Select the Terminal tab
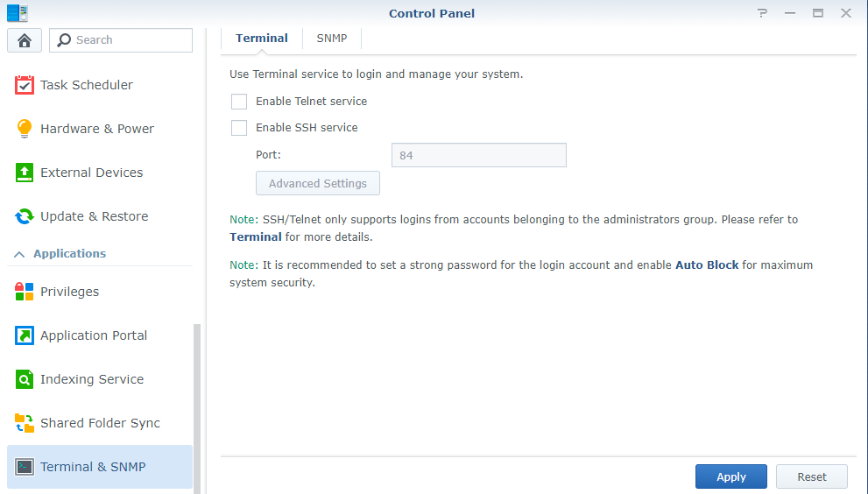The image size is (868, 494). pyautogui.click(x=262, y=39)
